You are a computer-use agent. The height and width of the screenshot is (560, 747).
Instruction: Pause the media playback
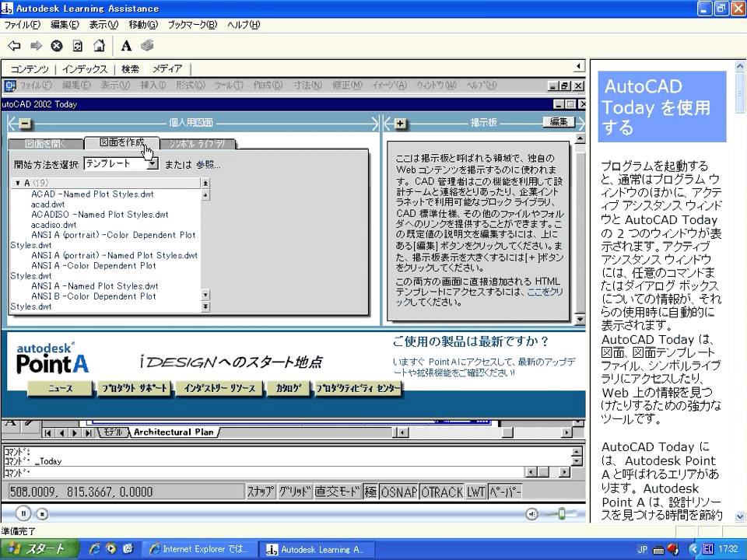click(23, 514)
